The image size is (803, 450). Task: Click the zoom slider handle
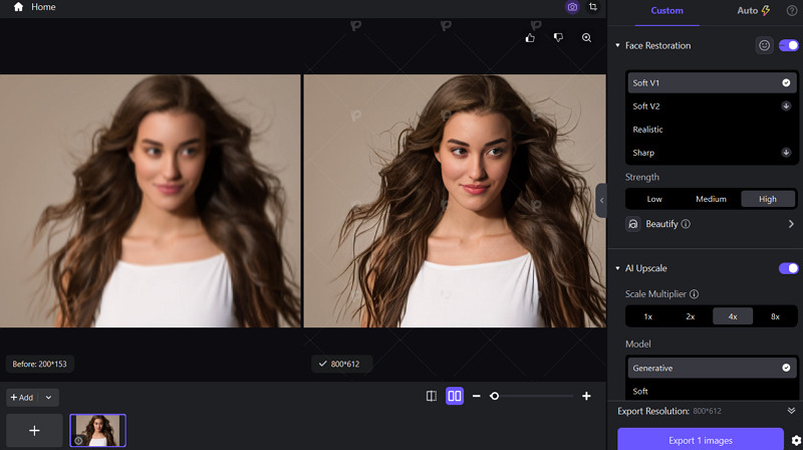[x=494, y=396]
